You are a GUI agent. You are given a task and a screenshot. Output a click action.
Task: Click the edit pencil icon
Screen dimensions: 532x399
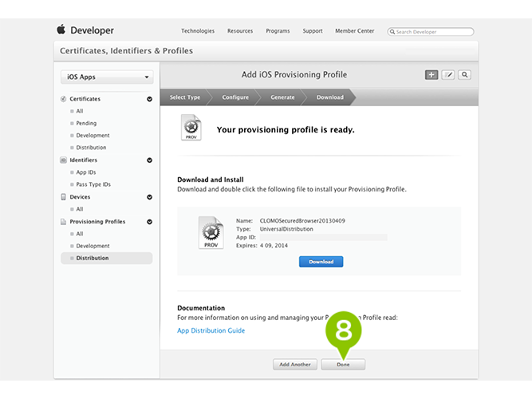pyautogui.click(x=448, y=75)
